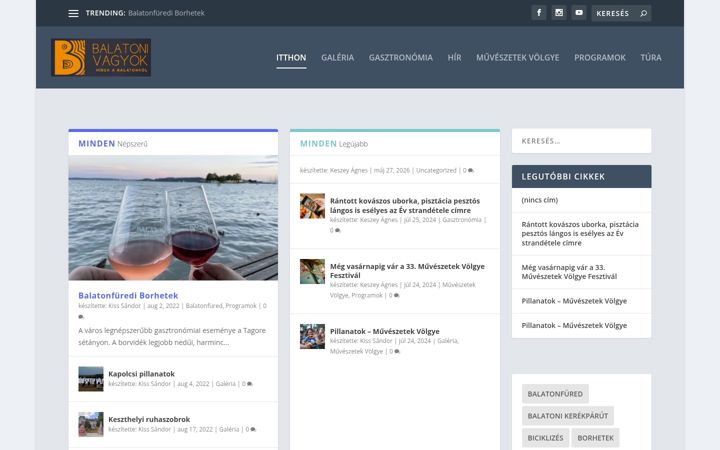Click author Kiss Sándor under Balatonfüredi Borhetek
The image size is (720, 450).
124,306
